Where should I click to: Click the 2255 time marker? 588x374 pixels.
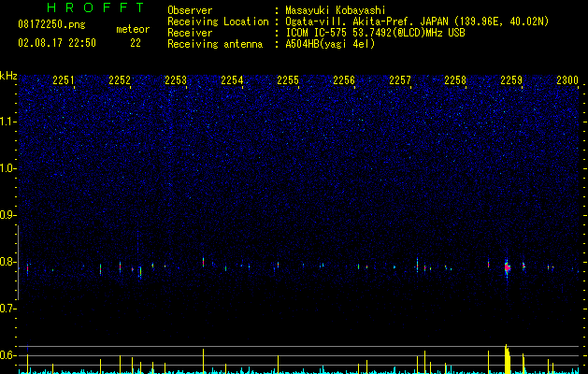point(288,80)
